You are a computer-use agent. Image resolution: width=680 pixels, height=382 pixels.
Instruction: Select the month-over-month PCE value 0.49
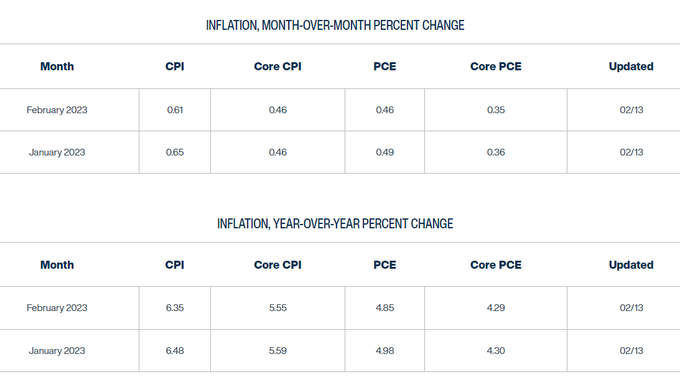tap(385, 152)
